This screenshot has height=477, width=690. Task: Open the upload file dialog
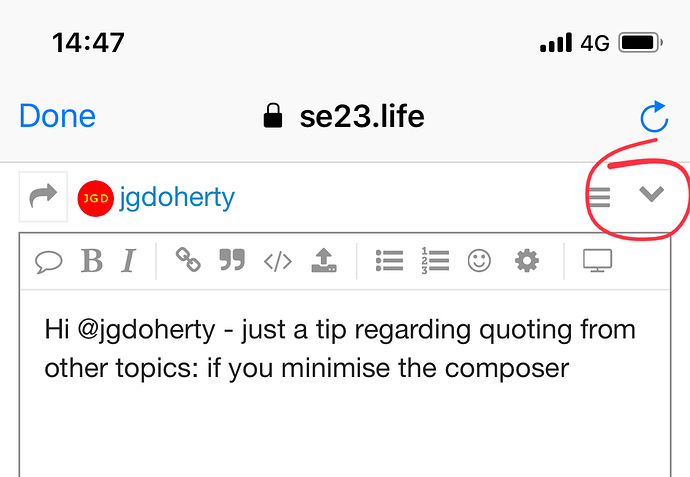pyautogui.click(x=324, y=262)
